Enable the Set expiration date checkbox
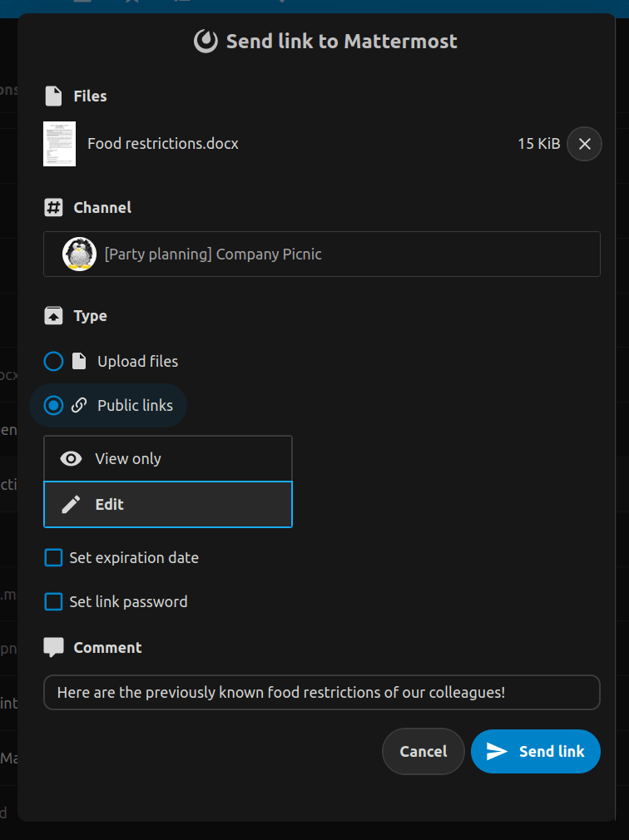Screen dimensions: 629x840 (53, 557)
